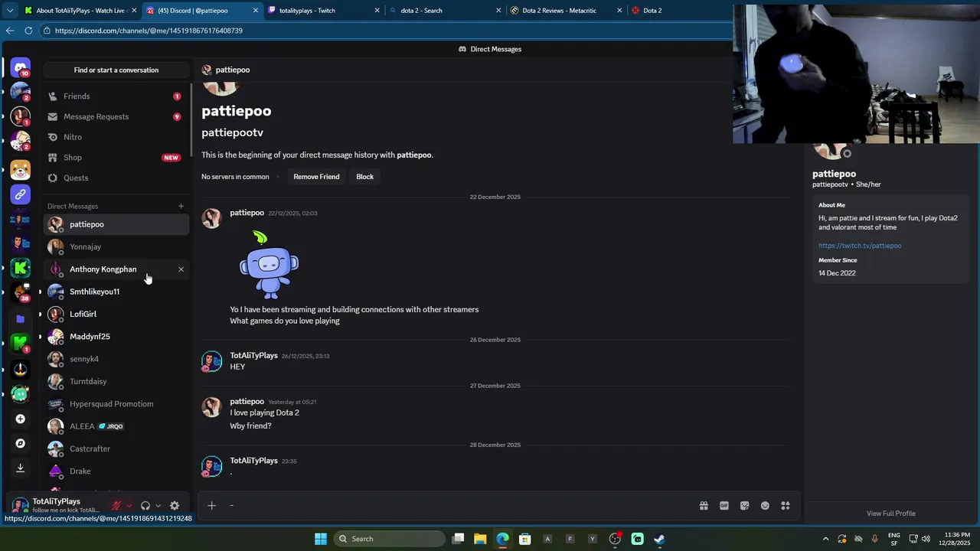Click the browser back arrow

(10, 31)
